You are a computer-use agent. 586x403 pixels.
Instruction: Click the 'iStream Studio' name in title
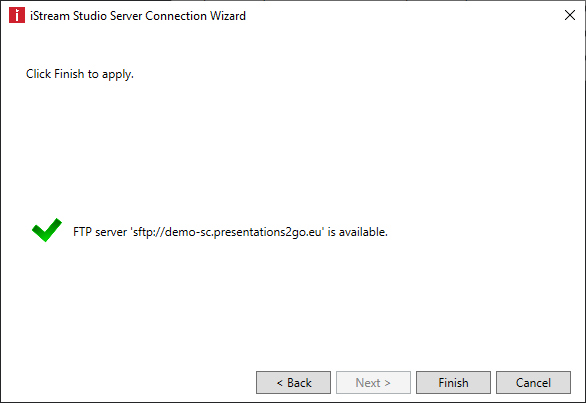pyautogui.click(x=68, y=16)
